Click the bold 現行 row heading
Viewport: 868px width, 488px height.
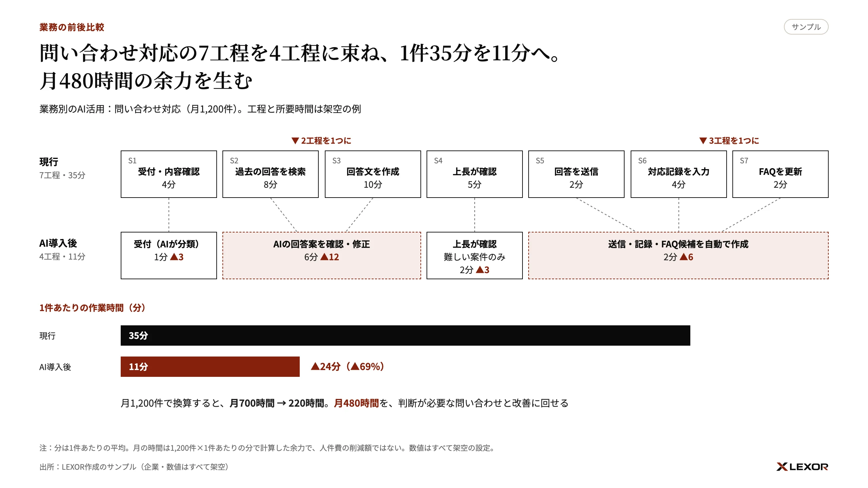coord(49,162)
